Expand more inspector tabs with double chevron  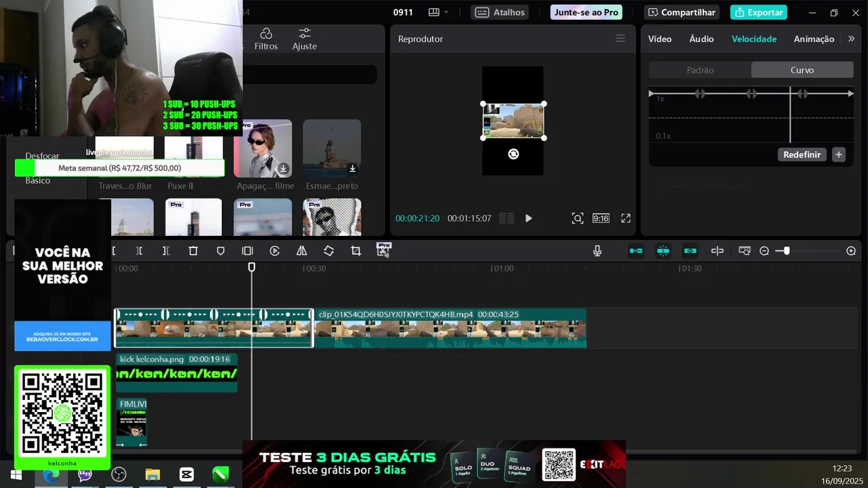click(x=851, y=39)
